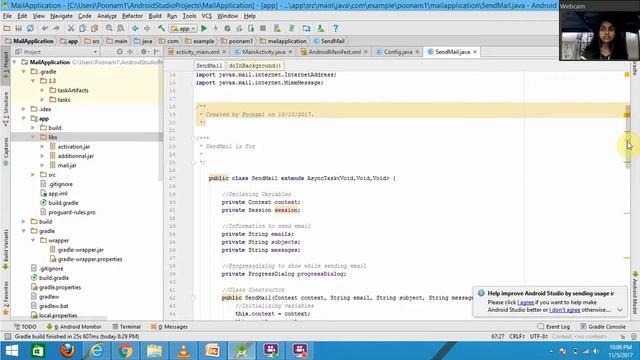Open the Android Monitor tool button

tap(74, 327)
